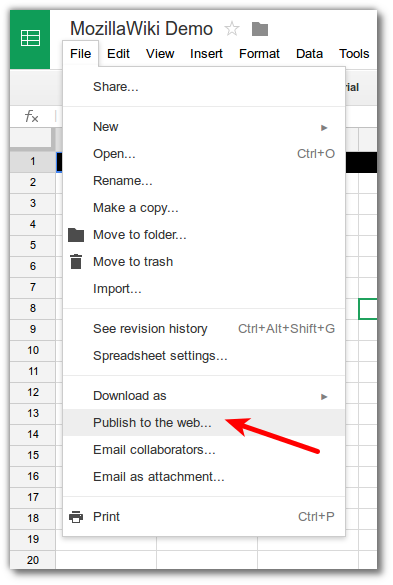Click the fx formula icon

[31, 116]
